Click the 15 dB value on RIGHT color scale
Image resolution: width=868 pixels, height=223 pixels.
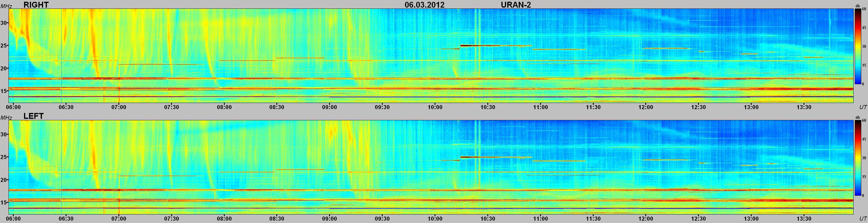[x=864, y=65]
